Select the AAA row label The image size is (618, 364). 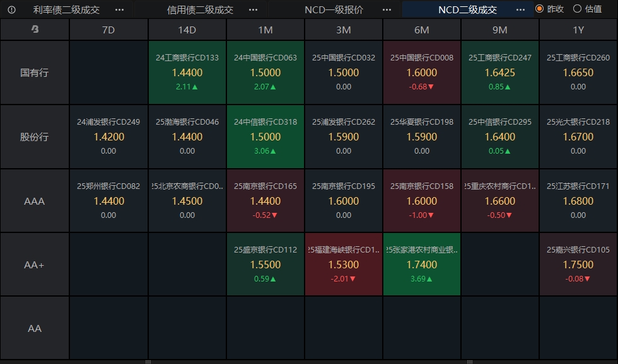tap(35, 201)
